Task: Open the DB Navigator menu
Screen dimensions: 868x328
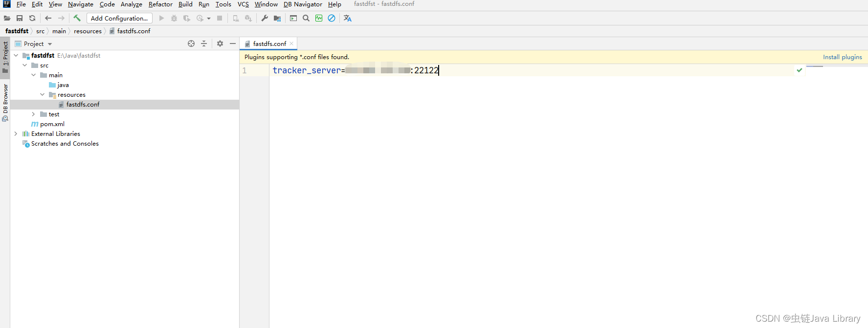Action: tap(303, 4)
